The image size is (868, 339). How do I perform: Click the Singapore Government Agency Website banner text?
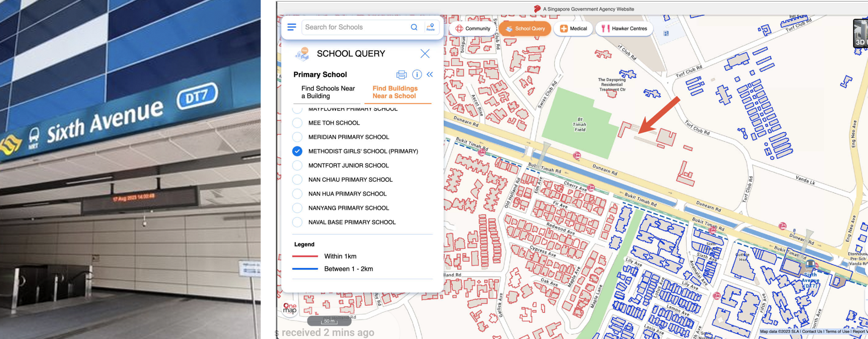click(x=588, y=9)
